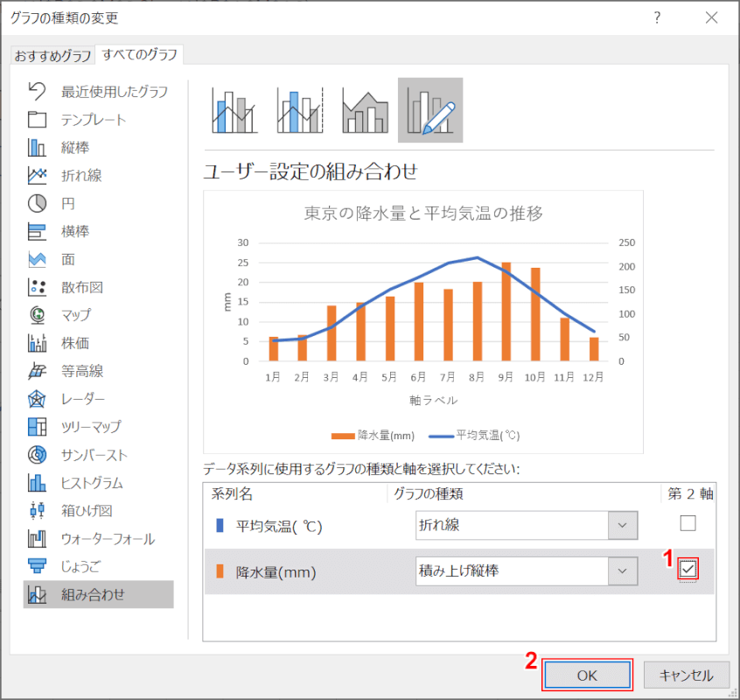
Task: Select the 面 area chart icon
Action: 37,259
